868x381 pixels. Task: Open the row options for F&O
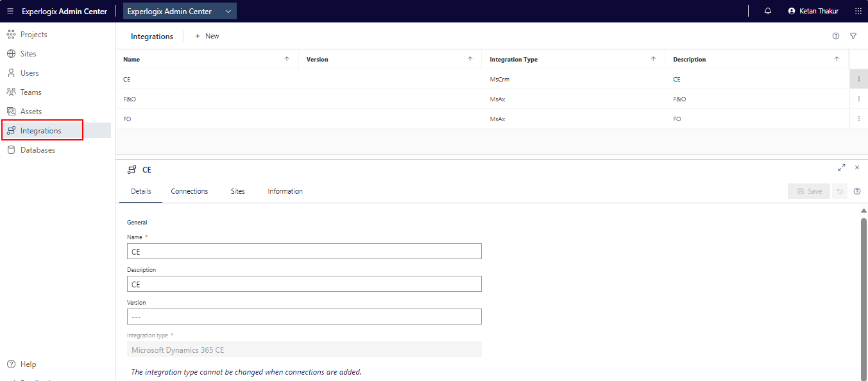click(x=858, y=99)
